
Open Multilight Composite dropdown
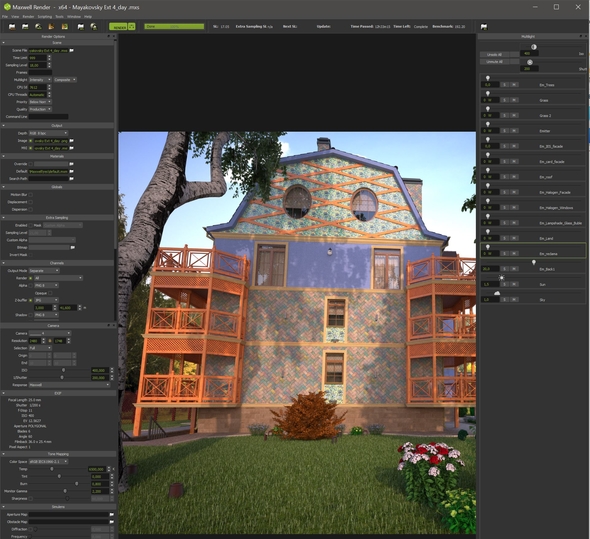click(65, 80)
